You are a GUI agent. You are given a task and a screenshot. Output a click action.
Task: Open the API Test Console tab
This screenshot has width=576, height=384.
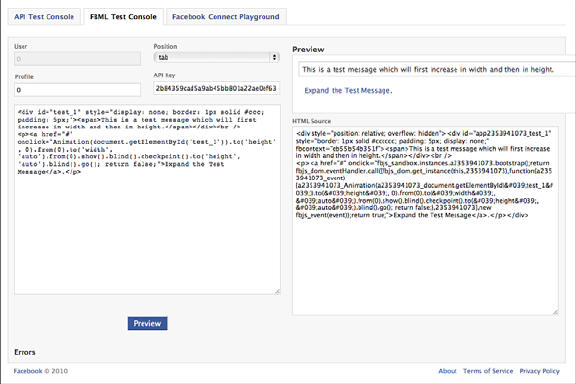pos(44,17)
